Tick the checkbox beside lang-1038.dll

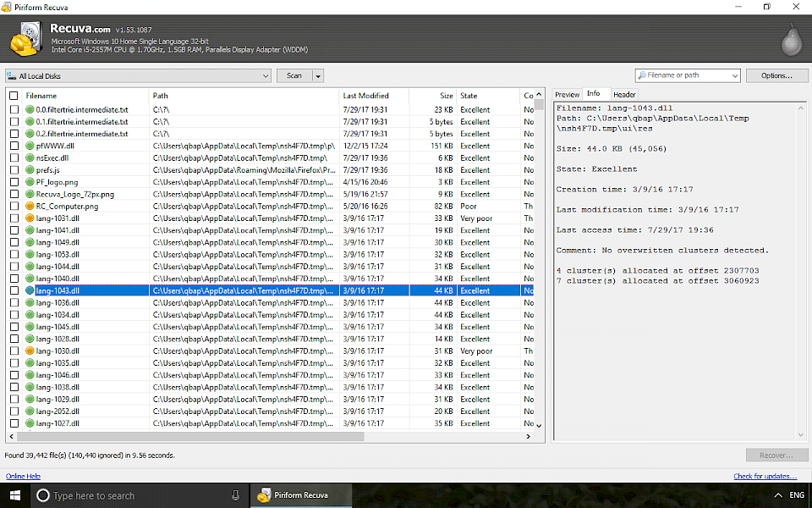(x=14, y=387)
